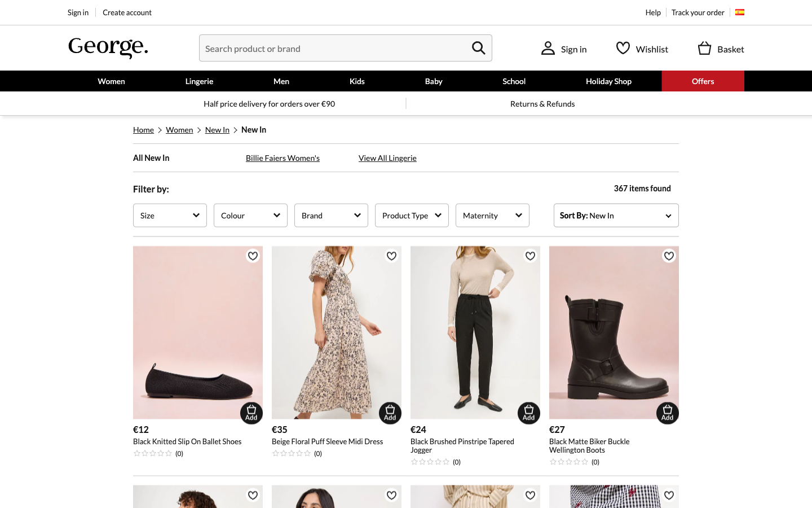
Task: Heart the Black Brushed Pinstripe Jogger
Action: point(530,256)
